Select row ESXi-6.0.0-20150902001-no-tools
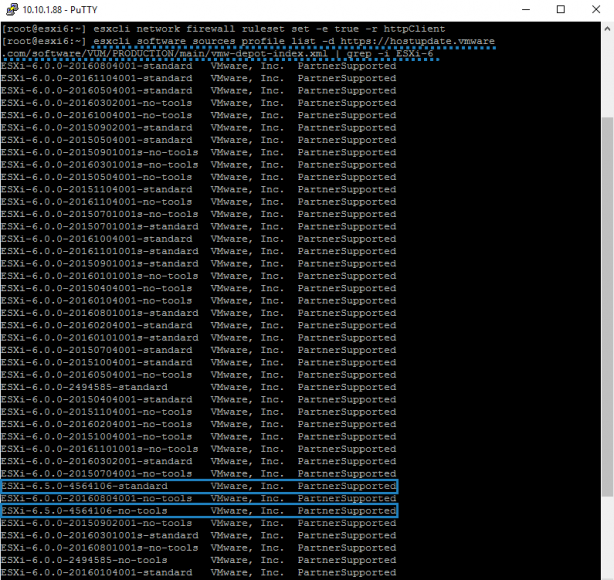 click(199, 523)
